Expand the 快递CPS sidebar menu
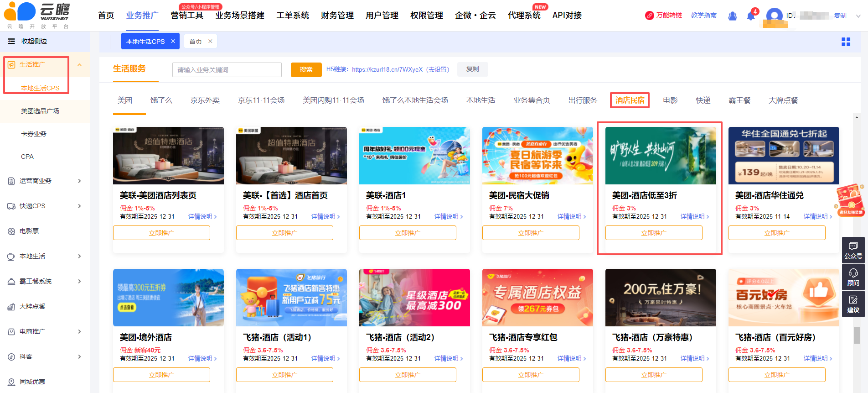The width and height of the screenshot is (868, 393). pos(79,206)
